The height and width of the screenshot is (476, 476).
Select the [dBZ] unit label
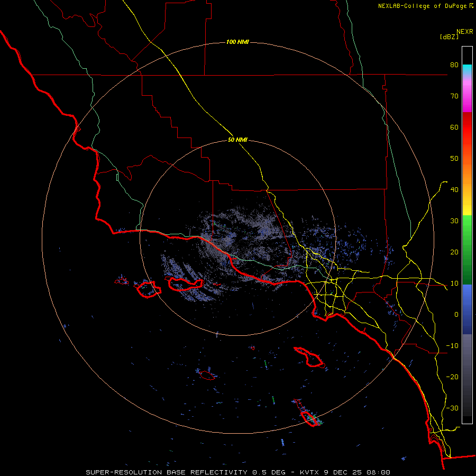click(x=449, y=36)
